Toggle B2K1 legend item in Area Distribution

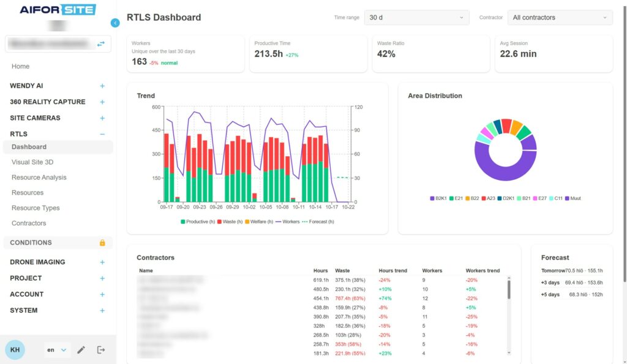coord(438,199)
